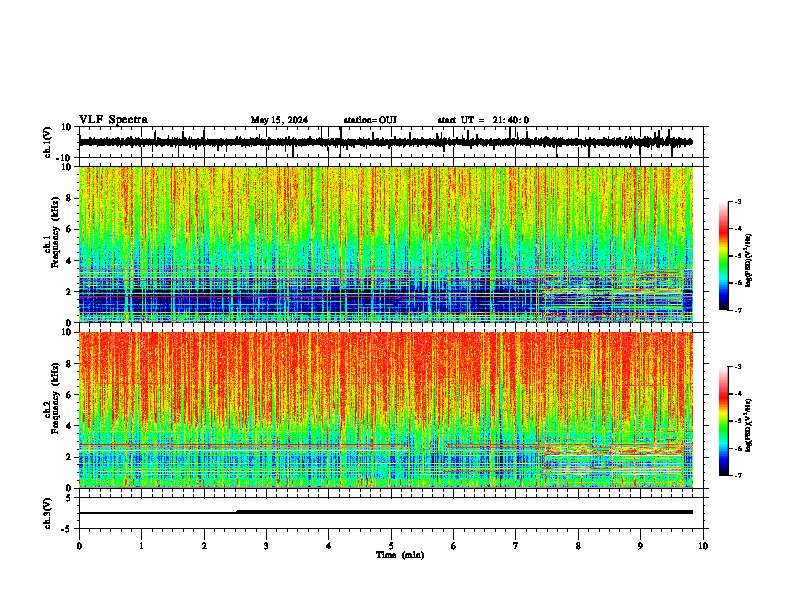This screenshot has width=792, height=612.
Task: Click the "-3" tick on ch.1 colorbar
Action: coord(737,201)
